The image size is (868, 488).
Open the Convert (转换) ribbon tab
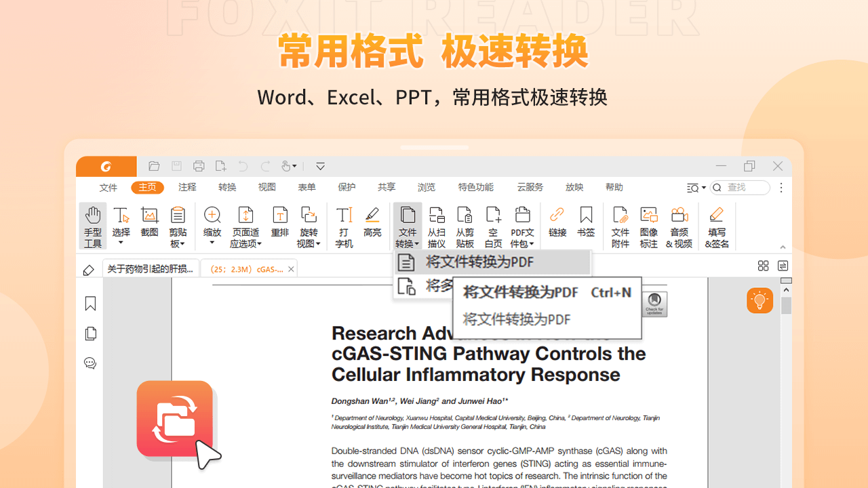point(227,188)
